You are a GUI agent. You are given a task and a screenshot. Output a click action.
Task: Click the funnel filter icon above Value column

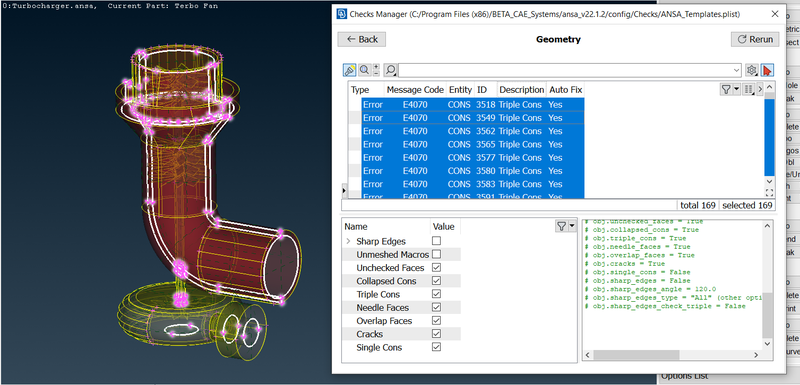(561, 226)
